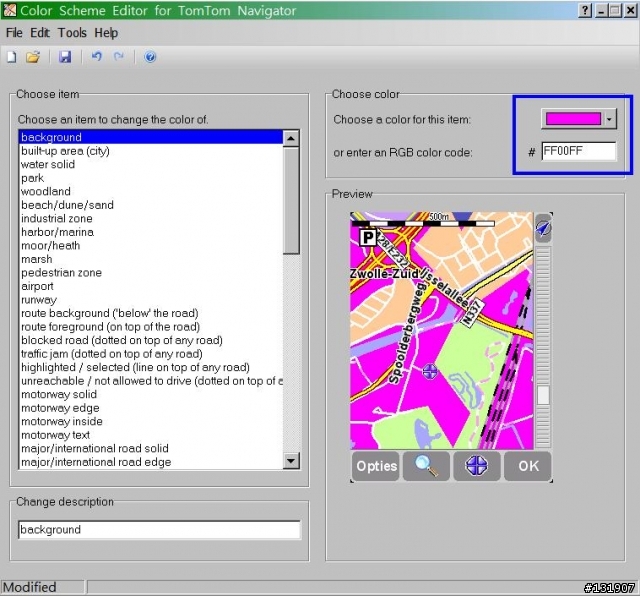Image resolution: width=640 pixels, height=596 pixels.
Task: Click the P parking sign on map
Action: pyautogui.click(x=368, y=237)
